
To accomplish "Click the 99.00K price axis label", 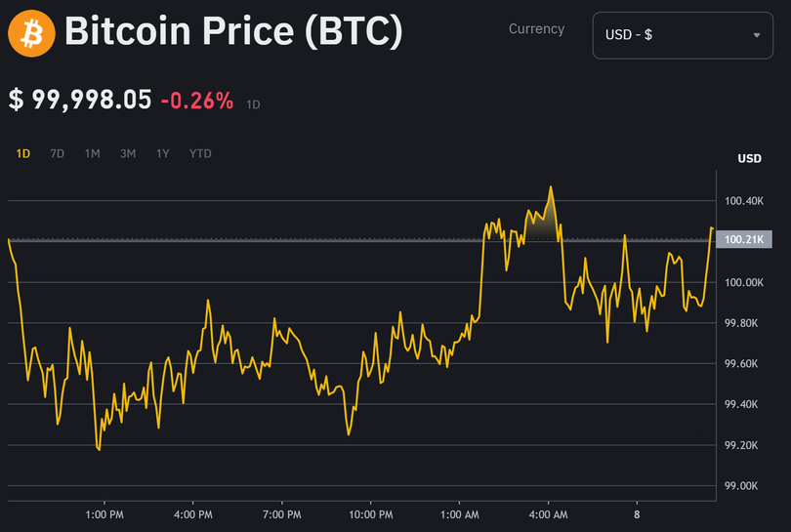I will pos(744,486).
